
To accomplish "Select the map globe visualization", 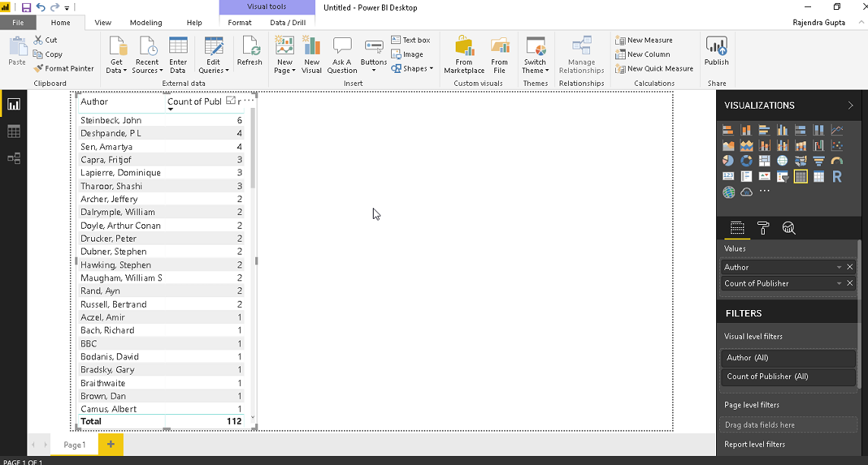I will (x=782, y=160).
